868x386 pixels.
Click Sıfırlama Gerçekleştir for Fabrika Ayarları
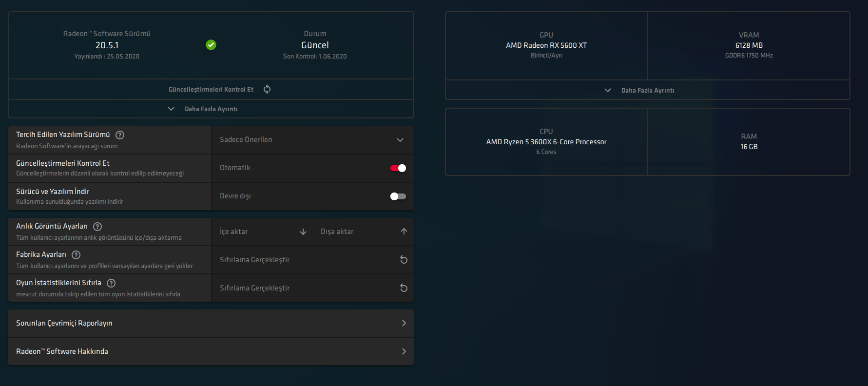(312, 260)
